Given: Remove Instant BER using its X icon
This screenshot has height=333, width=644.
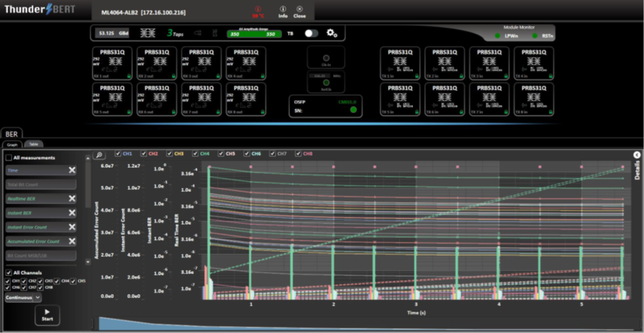Looking at the screenshot, I should click(x=72, y=213).
